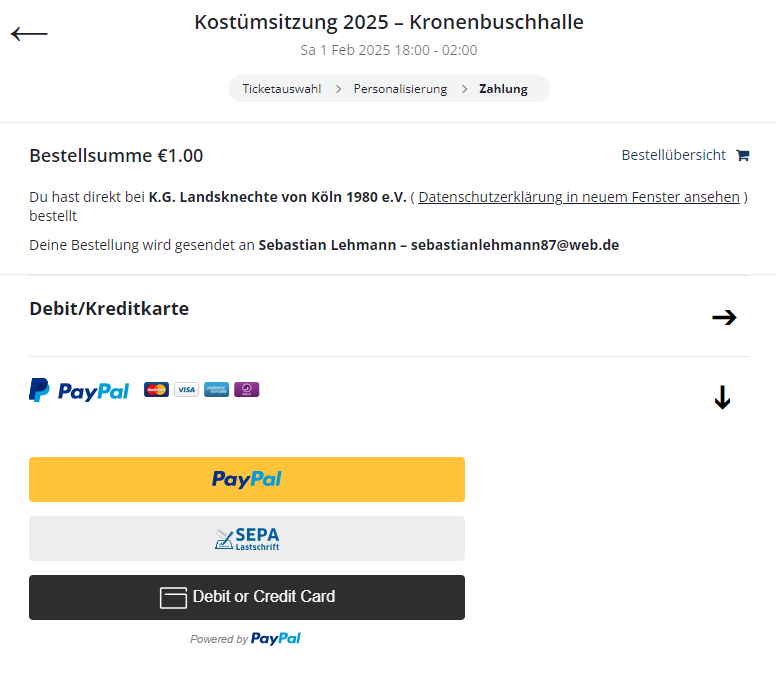
Task: Choose SEPA Lastschrift payment
Action: click(x=247, y=539)
